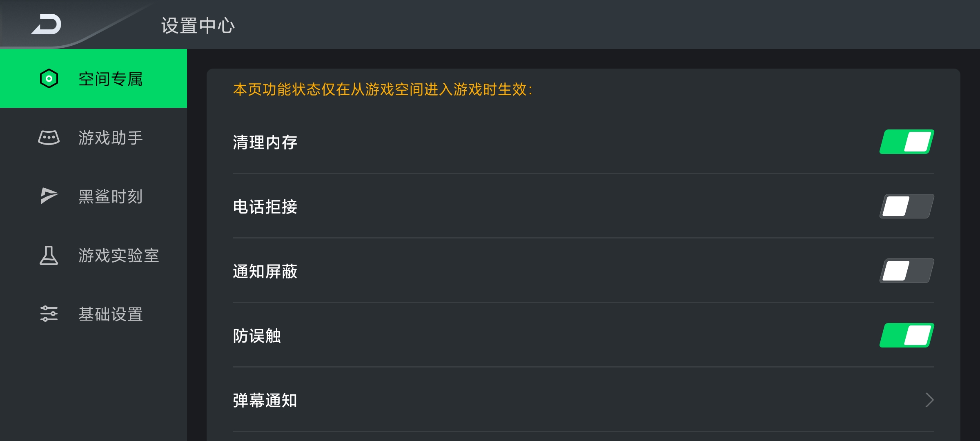Click the paper plane 黑鲨时刻 icon

(49, 196)
